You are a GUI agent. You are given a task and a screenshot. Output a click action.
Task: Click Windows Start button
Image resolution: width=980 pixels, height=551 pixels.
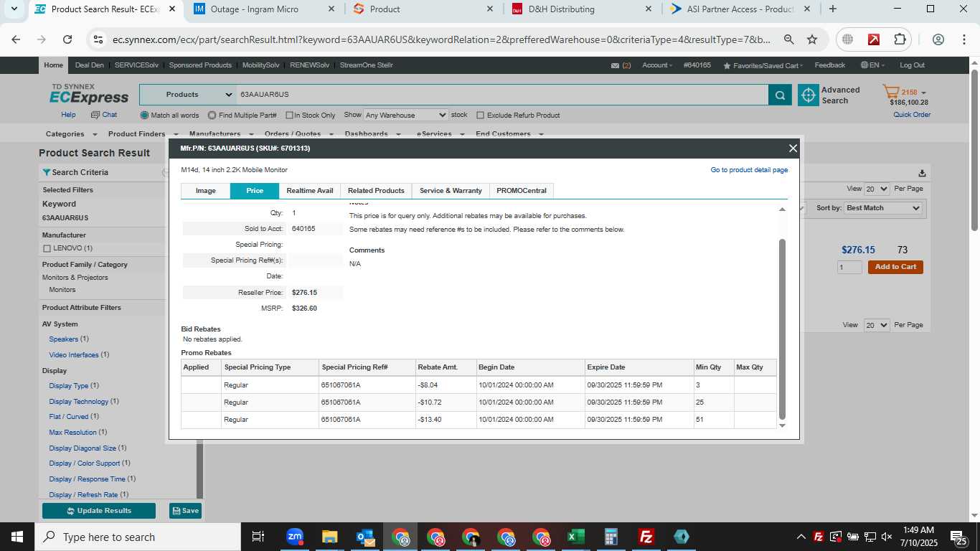pos(17,537)
